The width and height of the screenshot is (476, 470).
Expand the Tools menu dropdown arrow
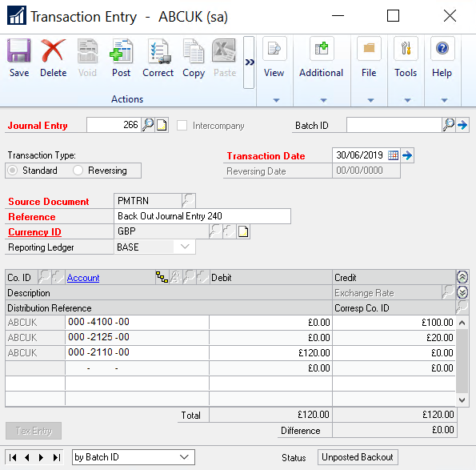pos(408,100)
